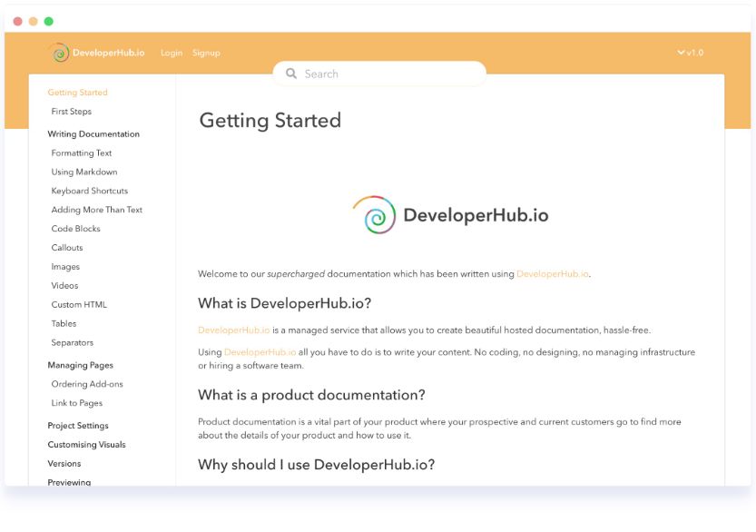
Task: Open Project Settings from the sidebar
Action: point(77,425)
